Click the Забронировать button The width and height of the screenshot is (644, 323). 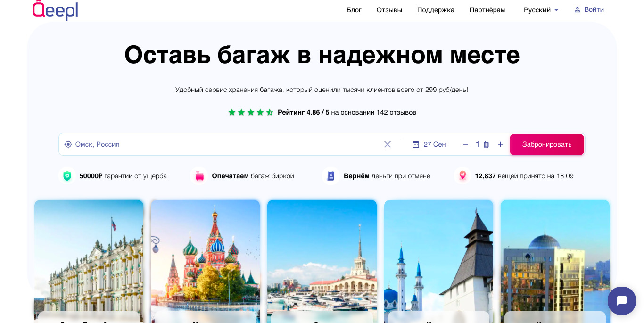point(547,144)
